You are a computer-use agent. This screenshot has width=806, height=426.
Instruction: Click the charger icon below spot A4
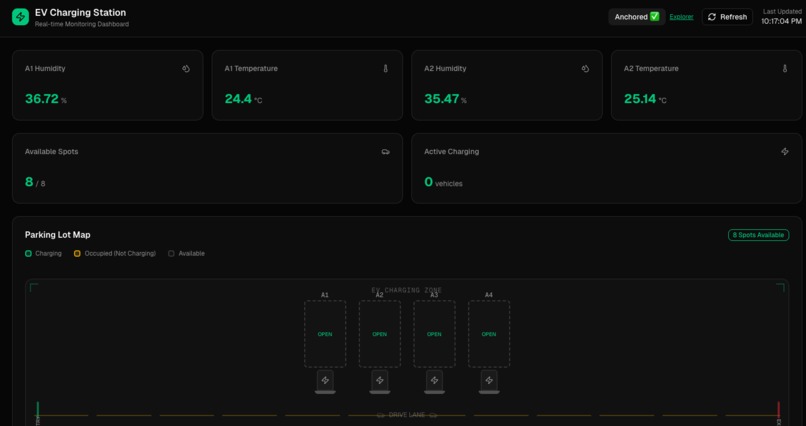489,382
